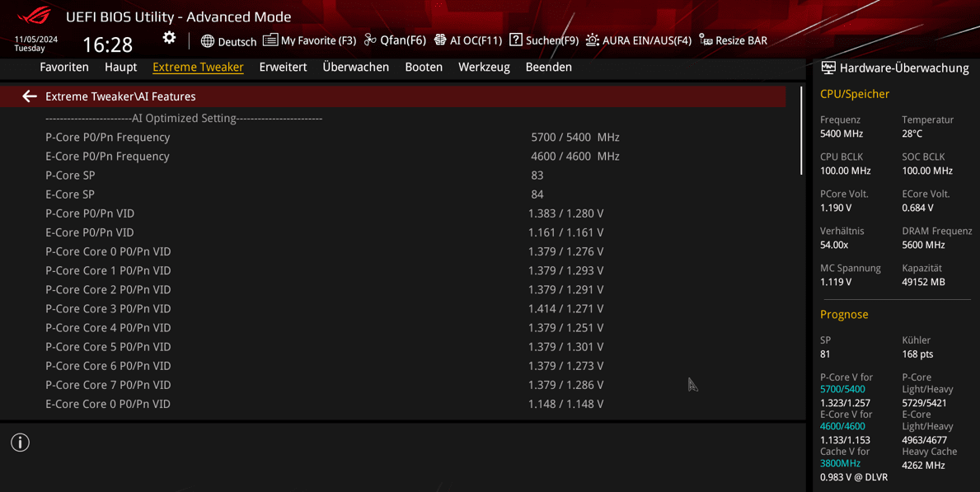Switch to the Booten tab
Image resolution: width=980 pixels, height=492 pixels.
point(424,67)
